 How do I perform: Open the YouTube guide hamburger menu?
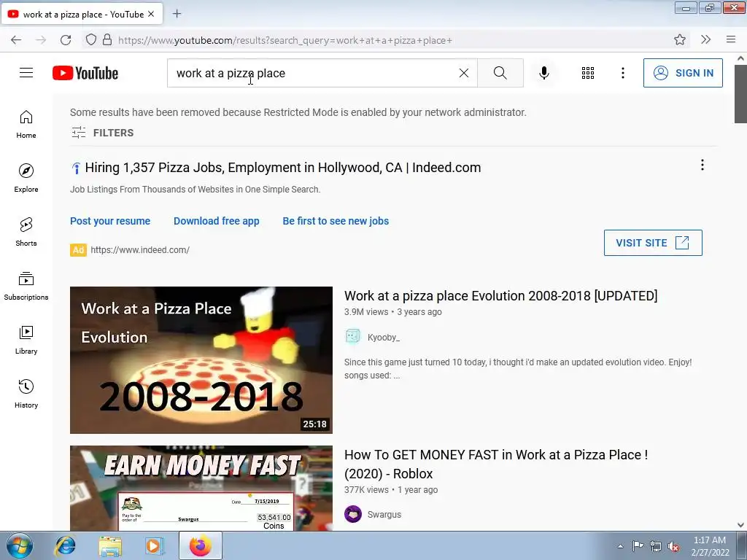pos(26,73)
